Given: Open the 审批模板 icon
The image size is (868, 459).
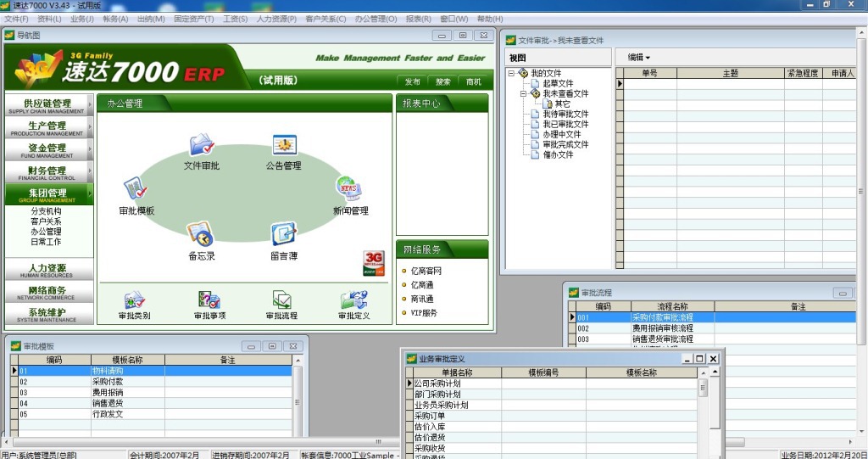Looking at the screenshot, I should tap(136, 189).
